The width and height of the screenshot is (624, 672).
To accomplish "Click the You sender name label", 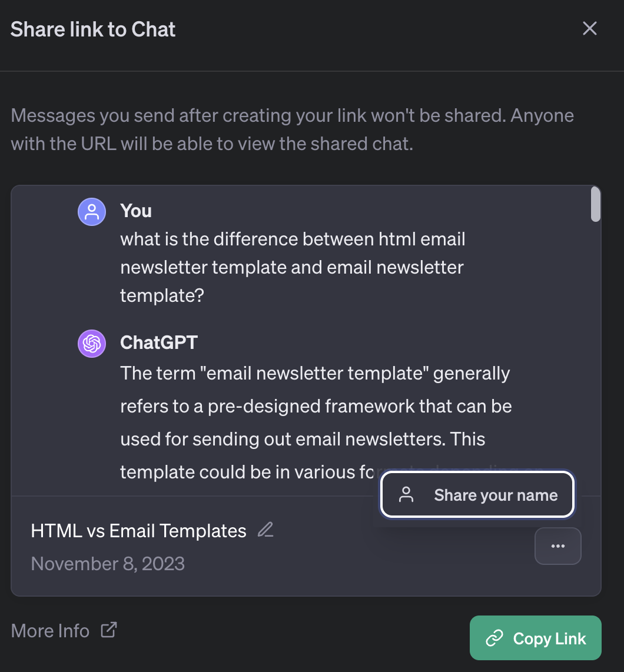I will [136, 211].
